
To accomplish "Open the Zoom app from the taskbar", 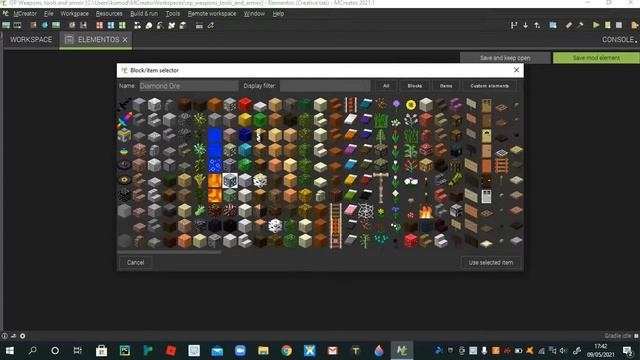I will tap(240, 351).
